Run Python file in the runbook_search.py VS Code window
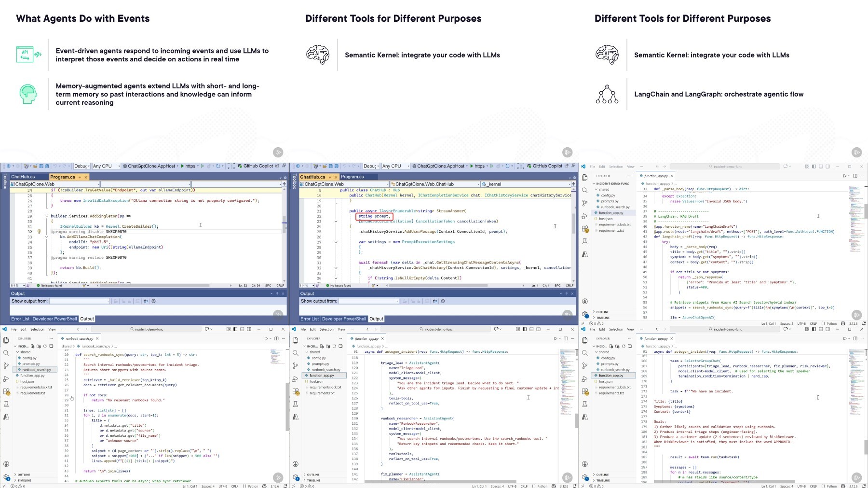The height and width of the screenshot is (488, 868). 266,338
